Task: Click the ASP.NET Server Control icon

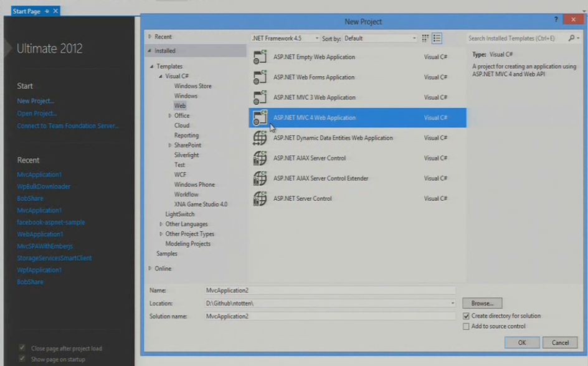Action: pos(260,199)
